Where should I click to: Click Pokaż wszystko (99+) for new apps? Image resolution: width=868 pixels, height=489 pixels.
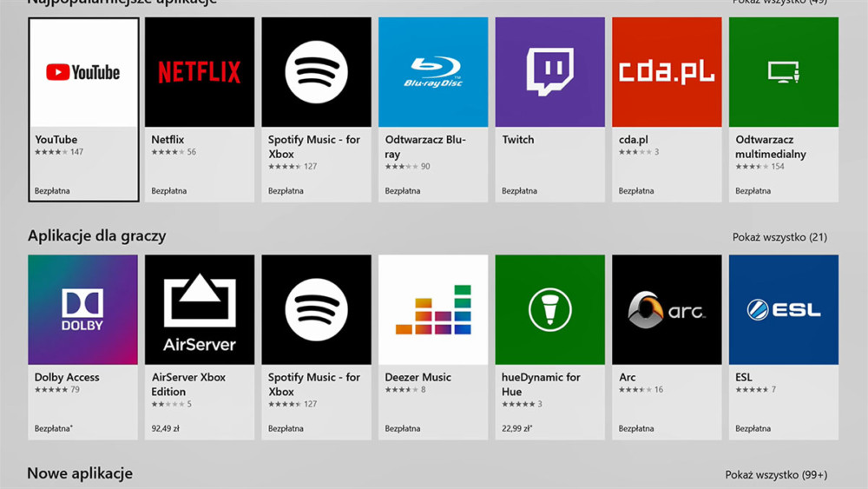point(776,474)
